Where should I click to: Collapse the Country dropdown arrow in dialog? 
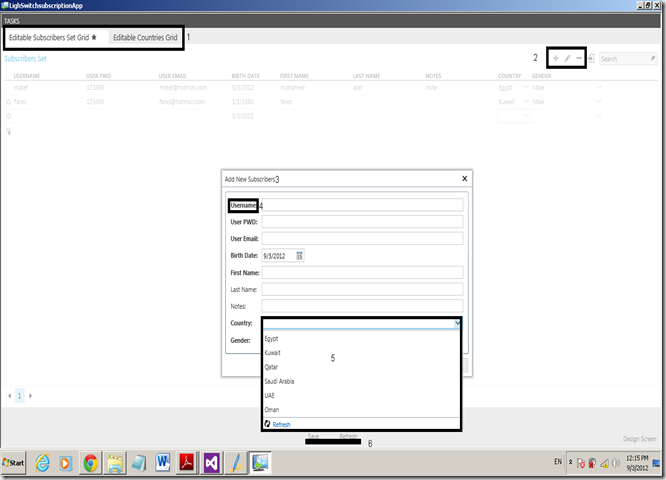click(x=457, y=323)
